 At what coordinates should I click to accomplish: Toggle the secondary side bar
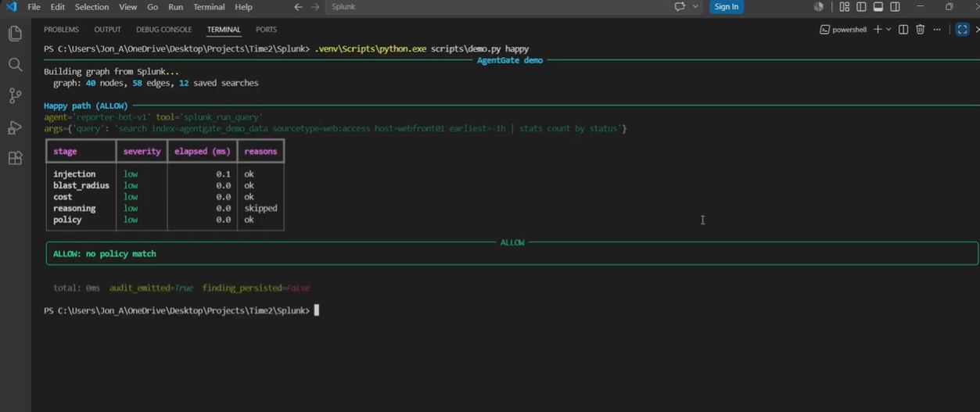[896, 7]
